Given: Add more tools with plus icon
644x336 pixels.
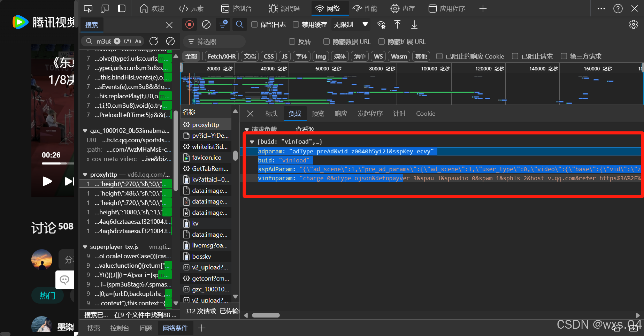Looking at the screenshot, I should (x=483, y=8).
